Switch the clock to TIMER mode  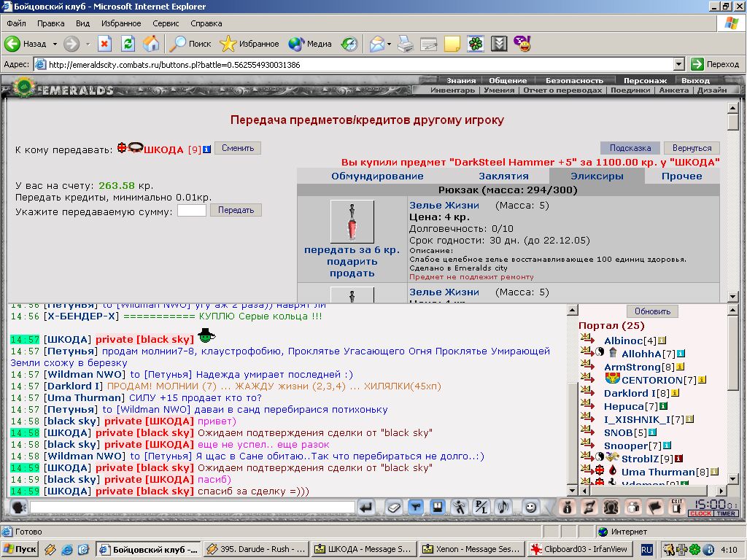(726, 513)
